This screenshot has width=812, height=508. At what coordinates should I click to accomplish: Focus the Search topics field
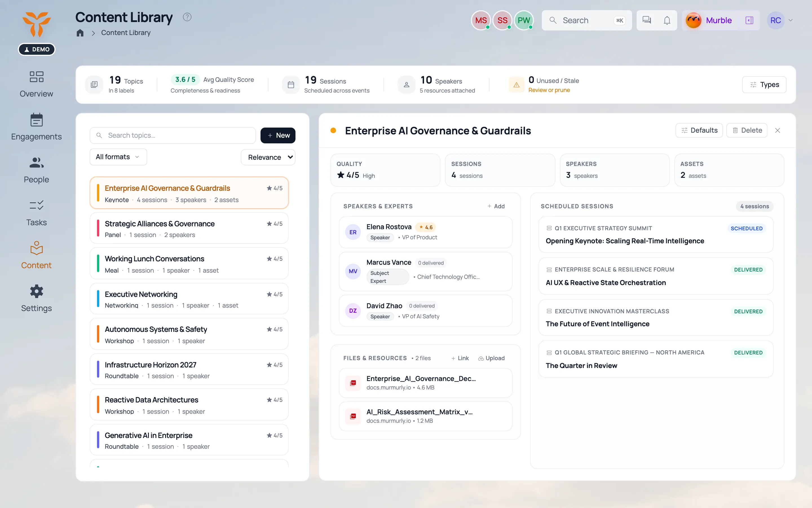pyautogui.click(x=173, y=135)
